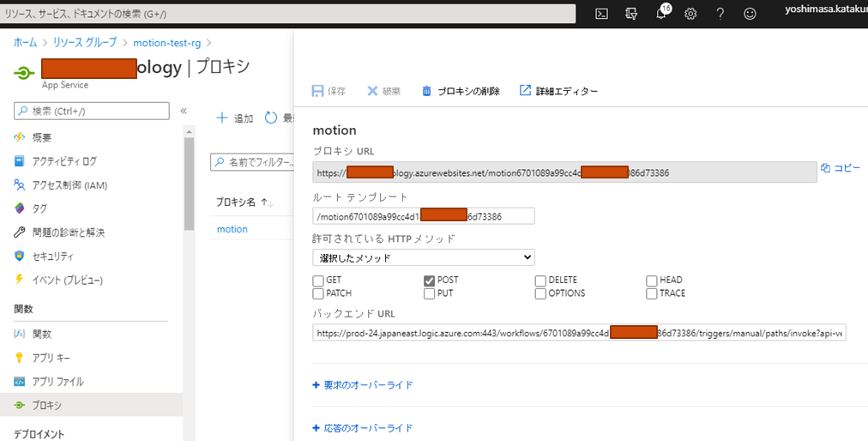Enable the OPTIONS method checkbox
The height and width of the screenshot is (441, 868).
coord(540,293)
